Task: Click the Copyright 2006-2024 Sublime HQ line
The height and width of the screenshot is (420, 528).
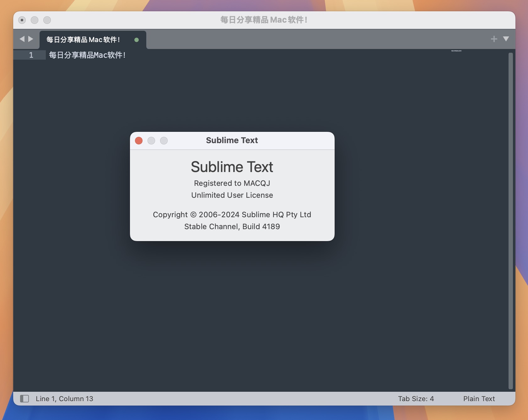Action: pyautogui.click(x=232, y=215)
